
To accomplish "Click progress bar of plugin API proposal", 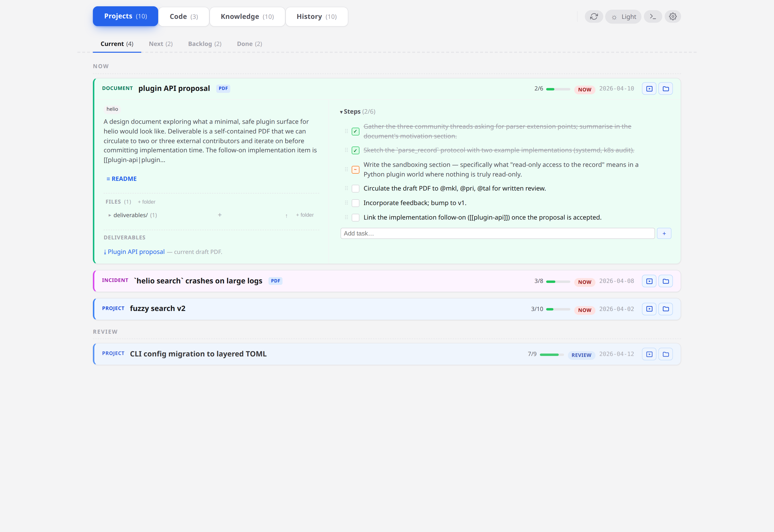I will tap(558, 89).
